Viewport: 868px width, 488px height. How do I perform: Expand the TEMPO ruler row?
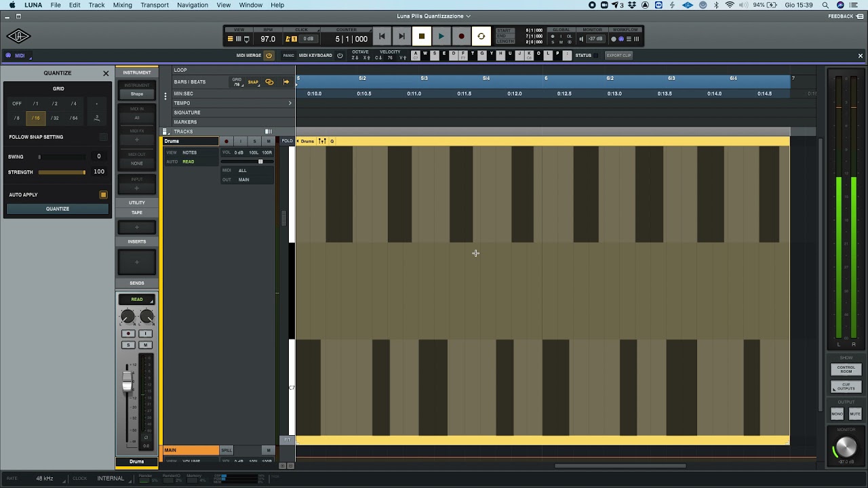(290, 103)
